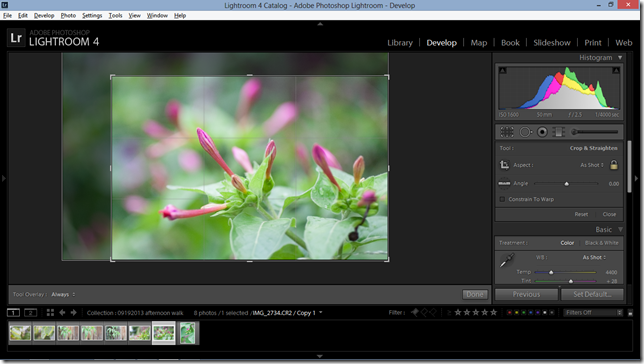Open the Settings menu

pos(92,16)
